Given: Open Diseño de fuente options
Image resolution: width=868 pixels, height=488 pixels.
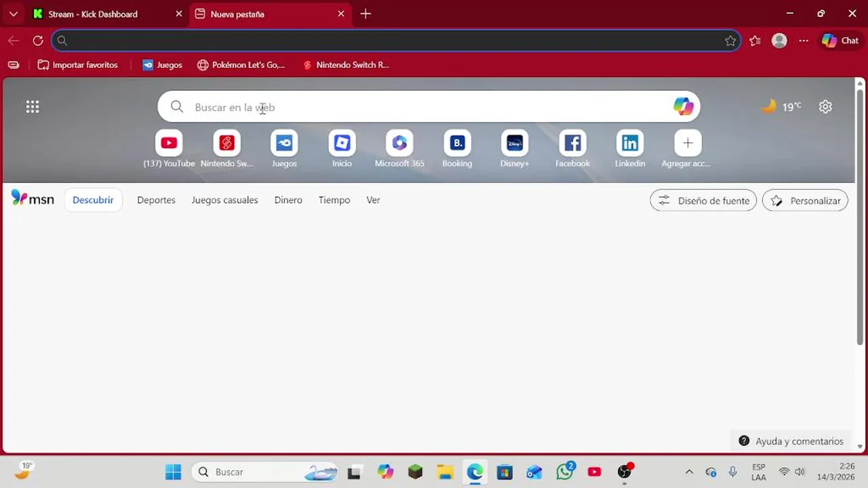Looking at the screenshot, I should 703,201.
